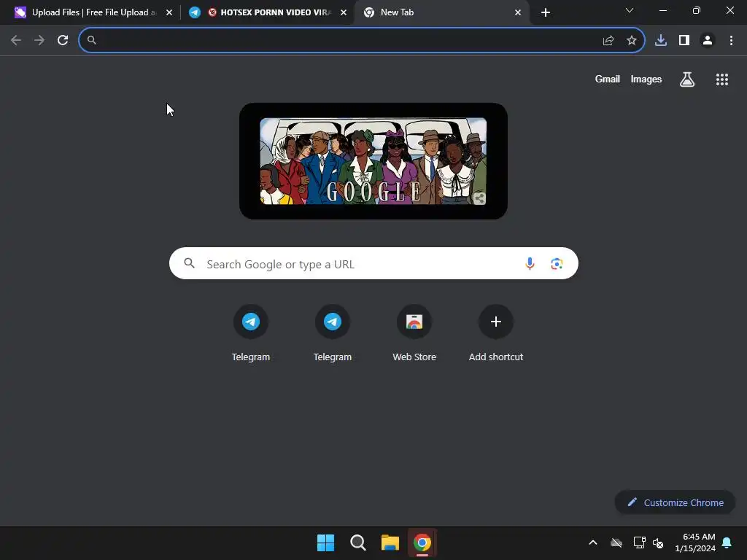Start voice search with microphone icon

click(530, 263)
